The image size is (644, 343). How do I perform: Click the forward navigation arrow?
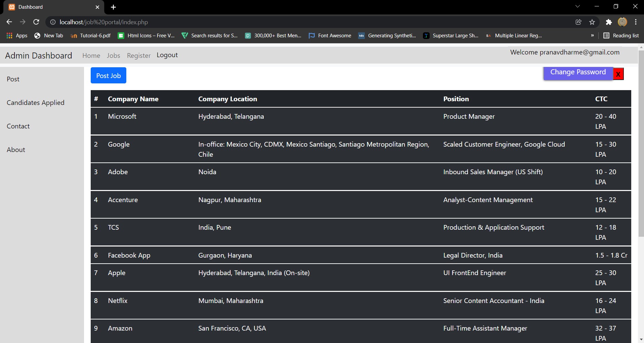click(23, 22)
